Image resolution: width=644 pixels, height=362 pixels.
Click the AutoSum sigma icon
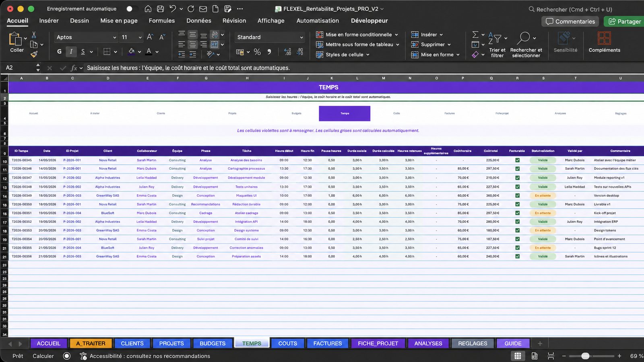(x=475, y=35)
